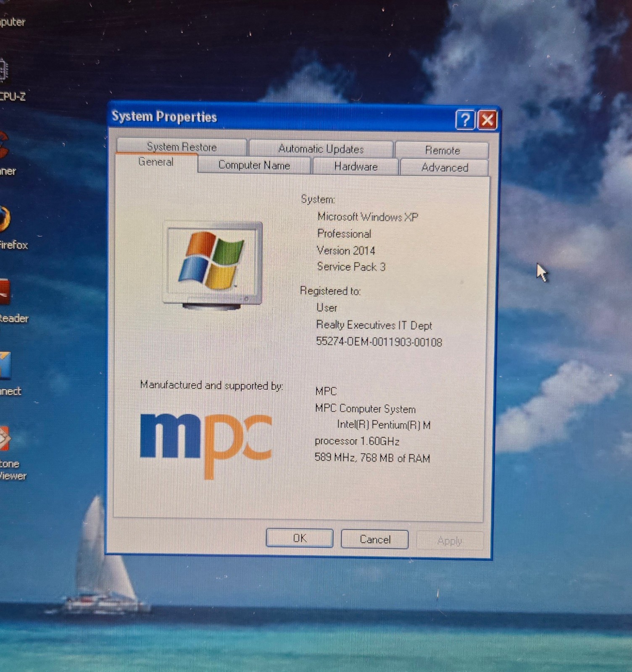
Task: Click the 'MPC Computer System' text
Action: click(x=365, y=409)
